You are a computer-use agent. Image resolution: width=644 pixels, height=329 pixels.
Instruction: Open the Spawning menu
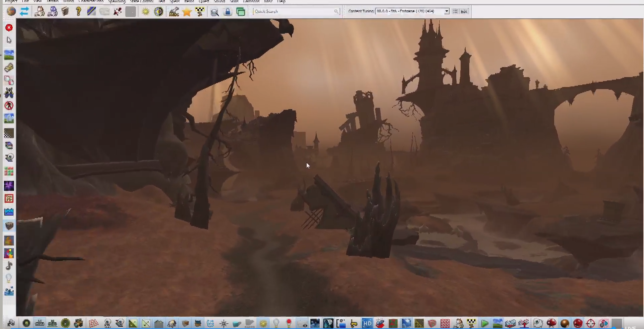coord(117,1)
